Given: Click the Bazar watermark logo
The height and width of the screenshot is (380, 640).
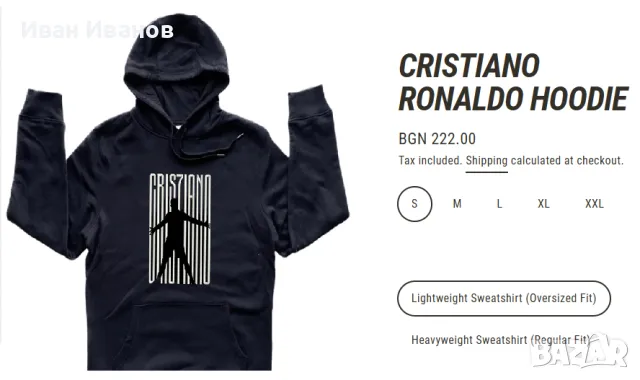Looking at the screenshot, I should [580, 352].
